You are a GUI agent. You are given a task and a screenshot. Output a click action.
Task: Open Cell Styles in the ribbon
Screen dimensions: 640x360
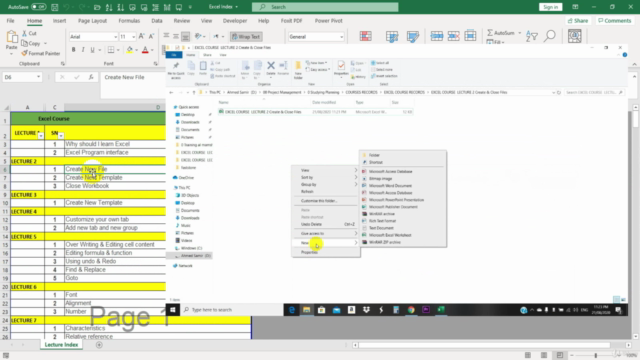pyautogui.click(x=413, y=36)
